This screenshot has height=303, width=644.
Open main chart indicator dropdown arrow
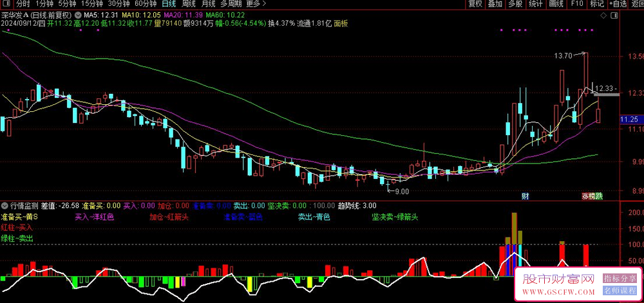pos(78,15)
